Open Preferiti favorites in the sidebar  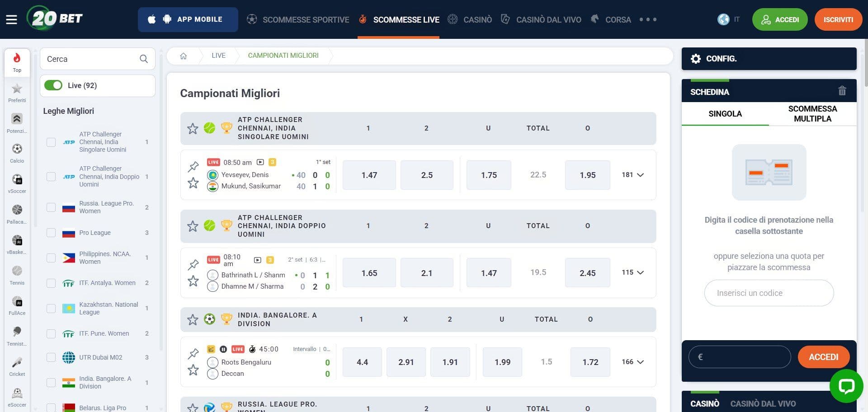17,90
